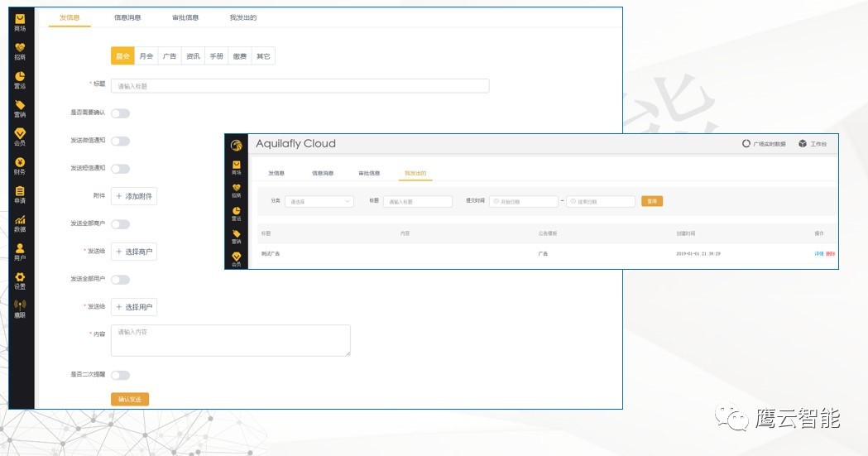Expand the 分类 category dropdown
Image resolution: width=868 pixels, height=456 pixels.
tap(319, 201)
